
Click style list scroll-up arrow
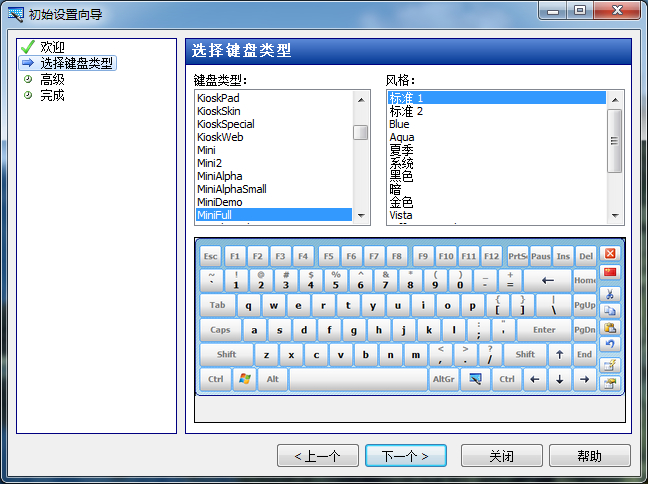click(x=615, y=100)
